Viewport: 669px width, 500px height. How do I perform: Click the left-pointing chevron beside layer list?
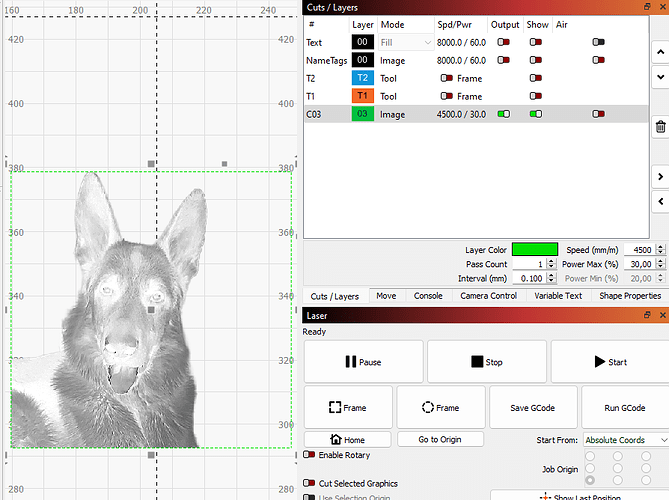660,201
